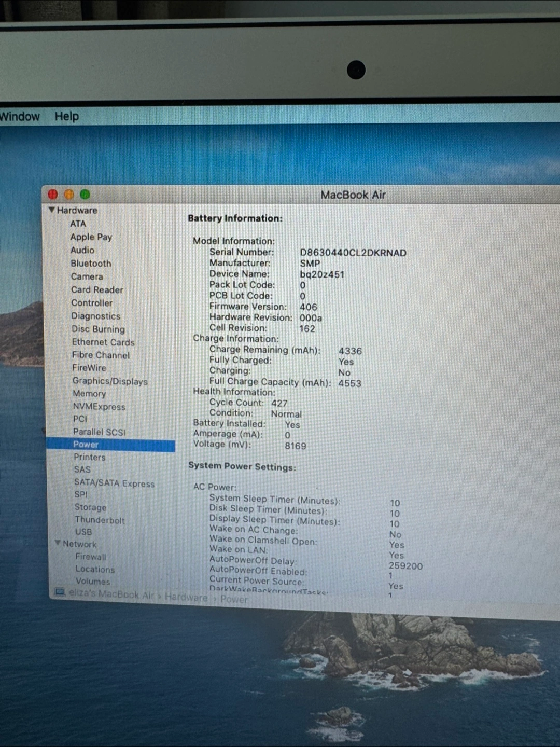Select Controller in the sidebar
This screenshot has width=560, height=747.
click(92, 302)
